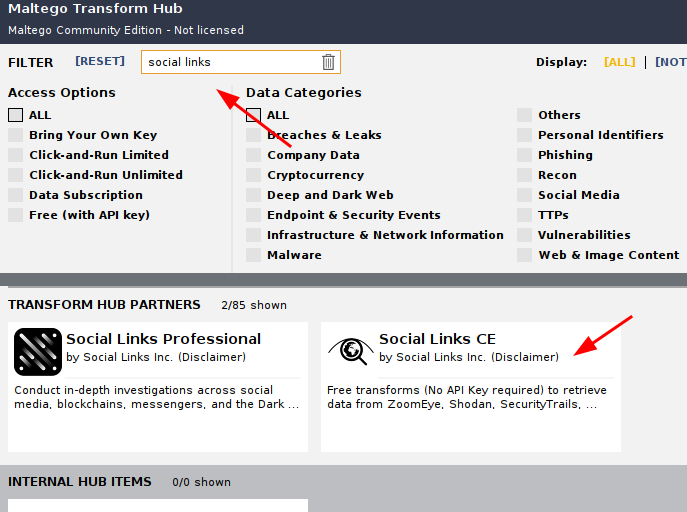The height and width of the screenshot is (512, 687).
Task: Open the Social Links CE eye-globe icon
Action: (351, 351)
